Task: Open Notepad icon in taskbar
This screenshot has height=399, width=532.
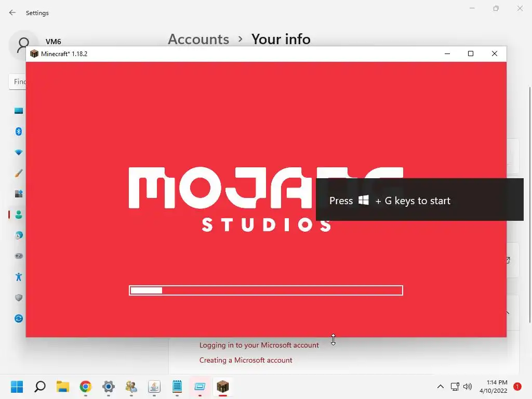Action: (177, 387)
